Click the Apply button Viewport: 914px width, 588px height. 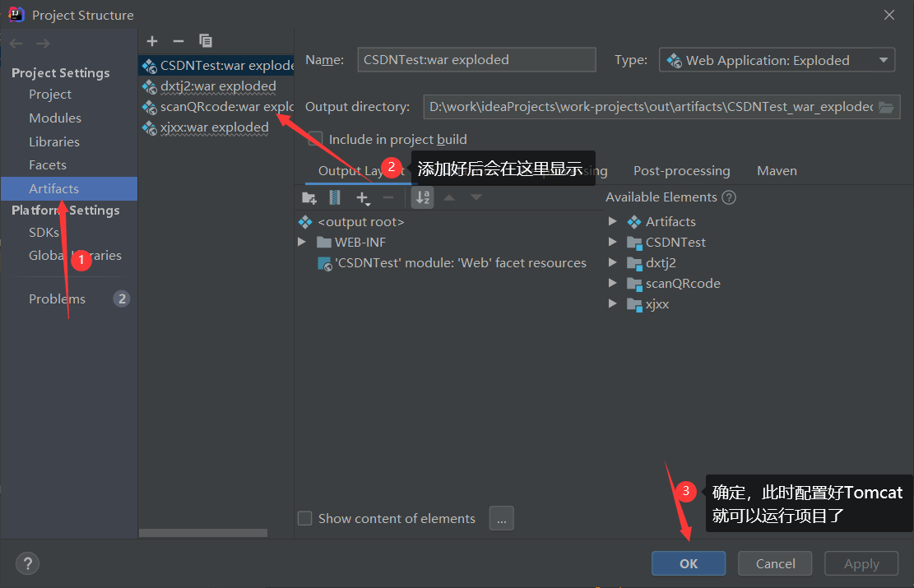(x=861, y=563)
